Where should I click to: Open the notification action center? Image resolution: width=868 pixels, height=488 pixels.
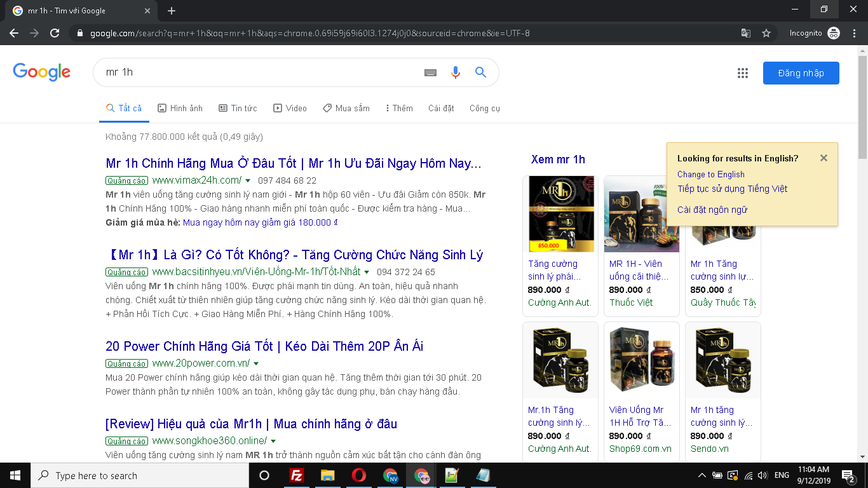click(848, 475)
